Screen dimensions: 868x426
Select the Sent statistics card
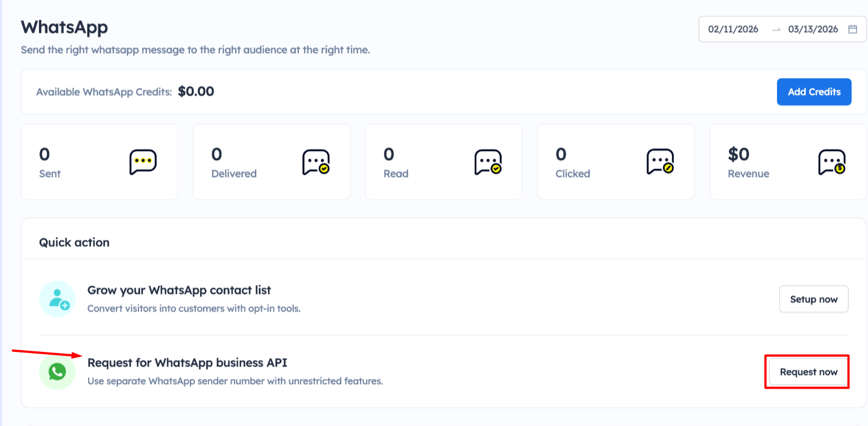coord(99,162)
